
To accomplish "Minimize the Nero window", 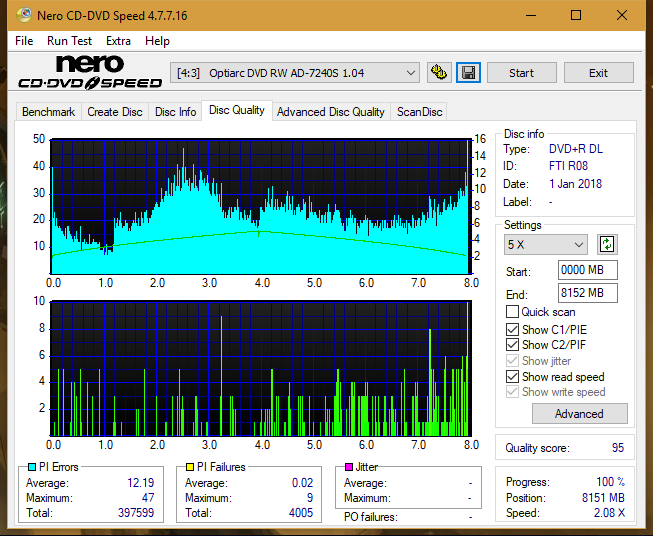I will (x=531, y=15).
